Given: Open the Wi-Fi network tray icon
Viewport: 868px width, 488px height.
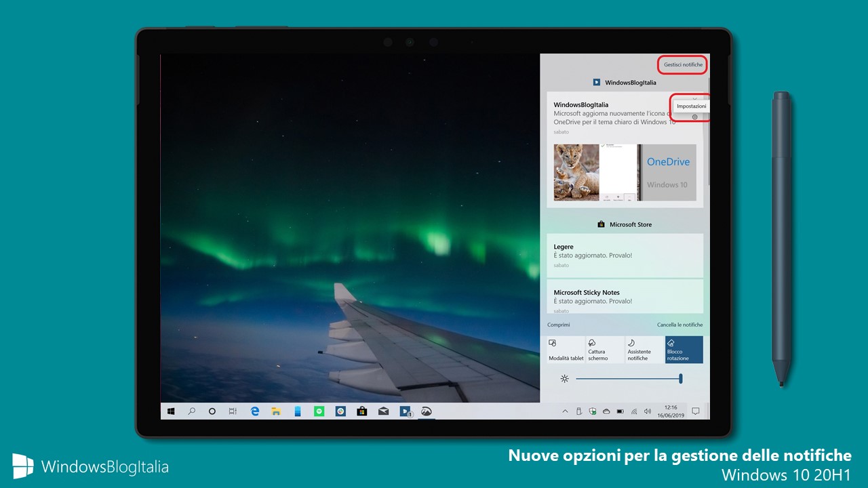Looking at the screenshot, I should [634, 411].
